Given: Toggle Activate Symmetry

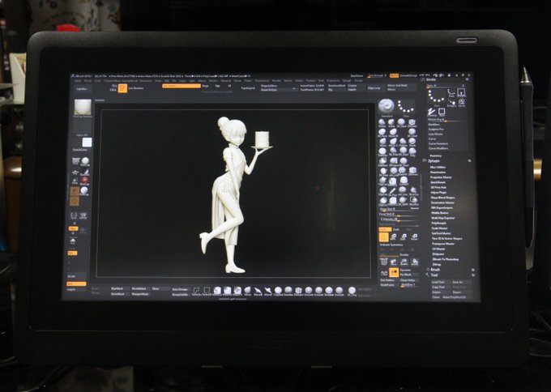Looking at the screenshot, I should coord(391,245).
